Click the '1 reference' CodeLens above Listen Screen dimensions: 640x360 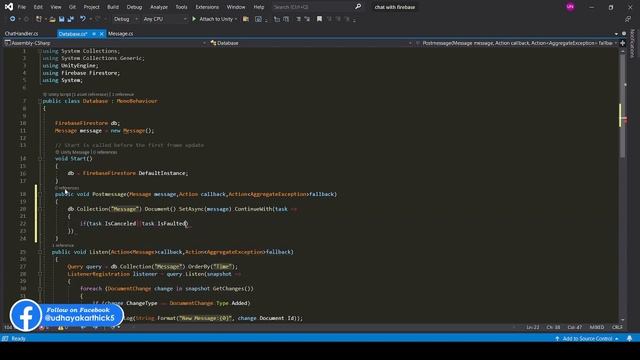click(x=64, y=245)
